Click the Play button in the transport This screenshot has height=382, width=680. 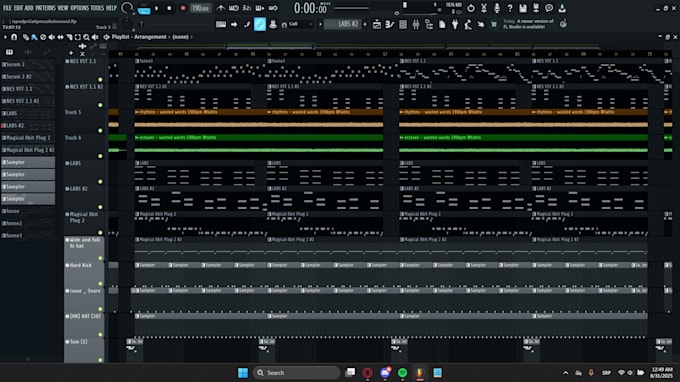pos(157,8)
